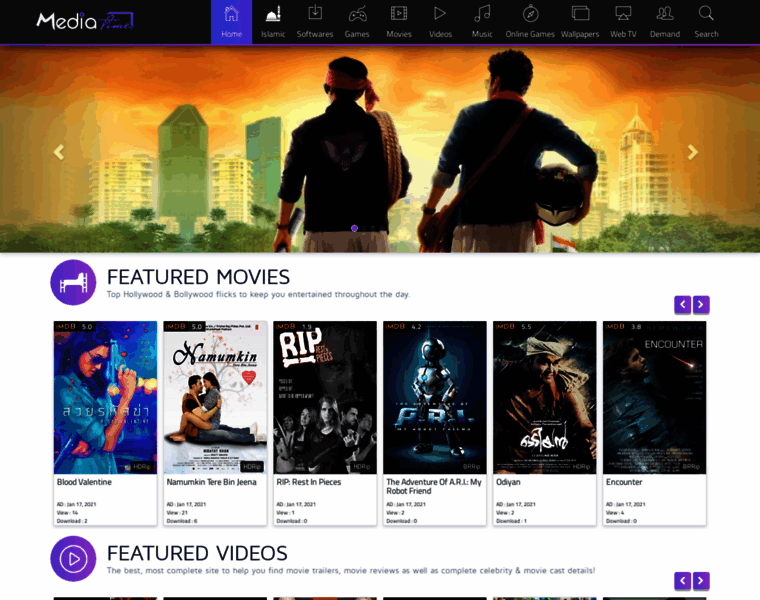The image size is (760, 600).
Task: Select the Home menu label
Action: 231,34
